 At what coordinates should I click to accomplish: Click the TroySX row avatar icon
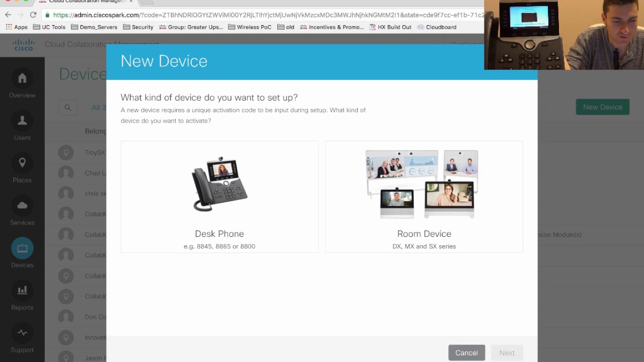click(66, 152)
